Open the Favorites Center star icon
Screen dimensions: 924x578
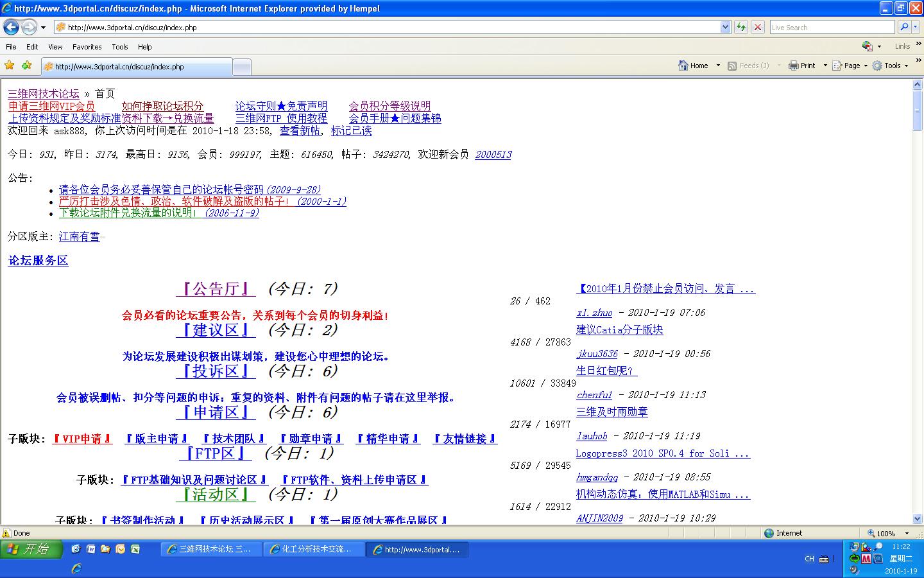10,66
